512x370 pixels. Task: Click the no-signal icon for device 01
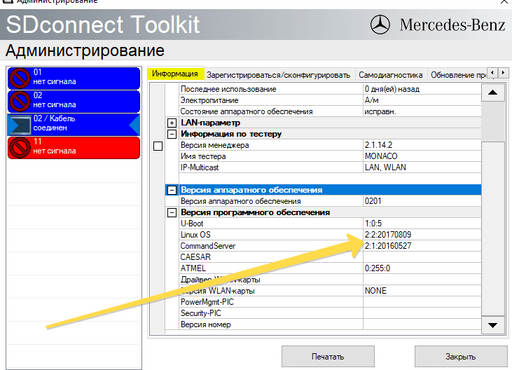tap(19, 78)
